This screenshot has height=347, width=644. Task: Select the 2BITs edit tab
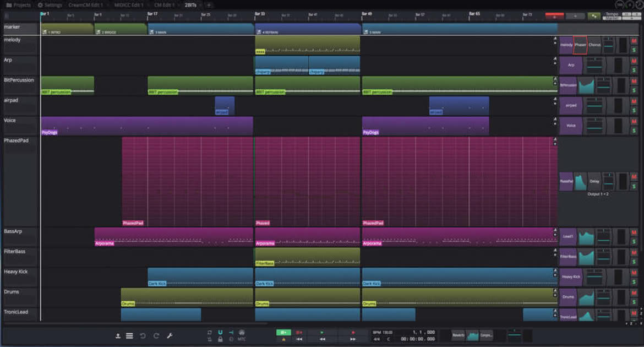coord(190,5)
